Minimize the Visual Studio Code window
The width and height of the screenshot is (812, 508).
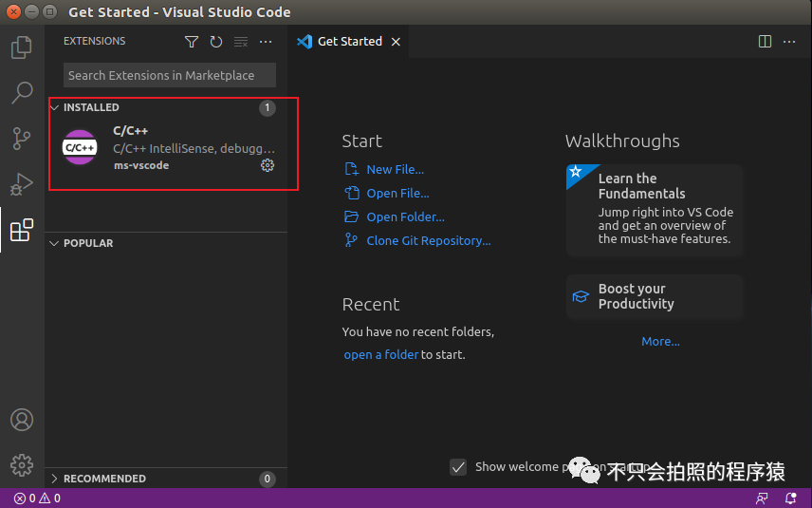[32, 11]
